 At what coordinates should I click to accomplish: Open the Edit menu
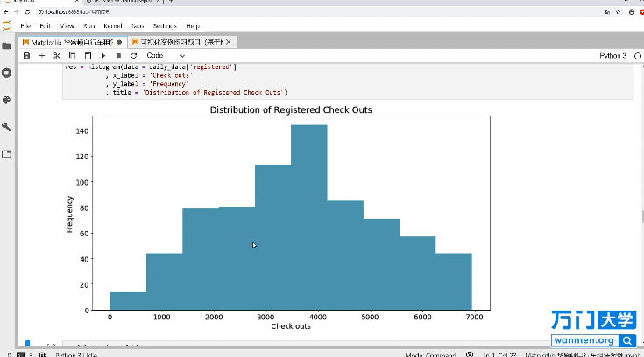[x=45, y=26]
